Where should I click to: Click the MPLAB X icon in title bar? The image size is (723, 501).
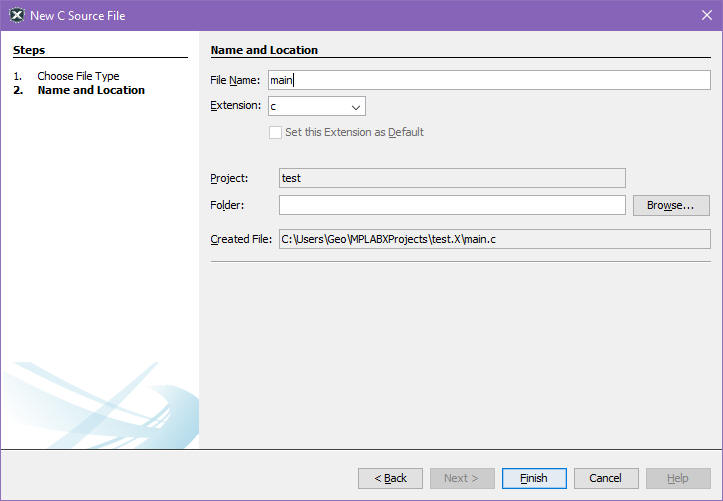16,15
